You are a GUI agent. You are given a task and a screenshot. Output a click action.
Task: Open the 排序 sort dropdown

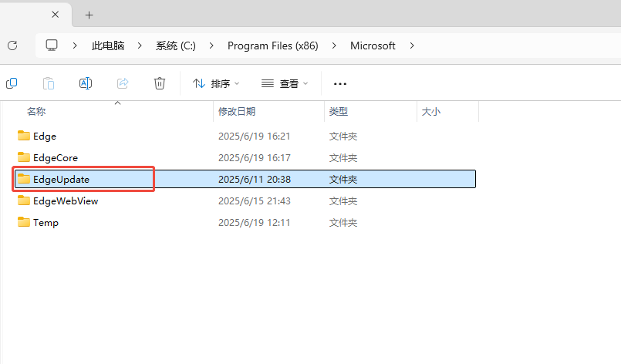(216, 83)
